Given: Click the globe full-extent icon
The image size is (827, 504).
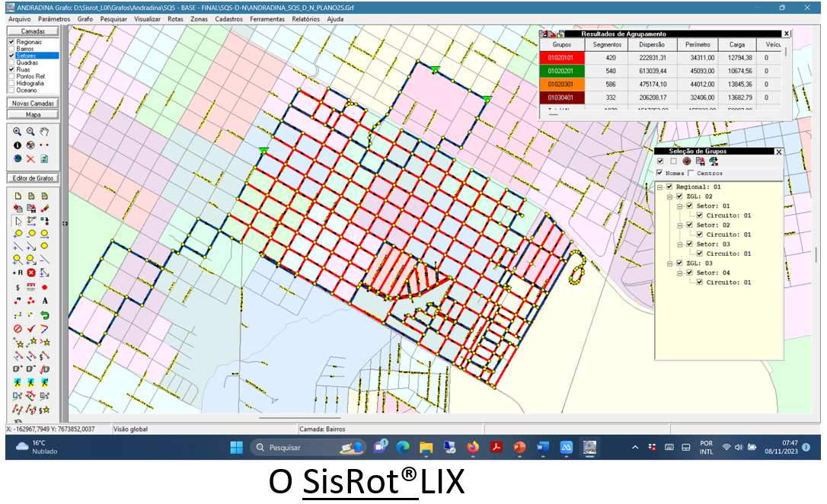Looking at the screenshot, I should coord(18,158).
